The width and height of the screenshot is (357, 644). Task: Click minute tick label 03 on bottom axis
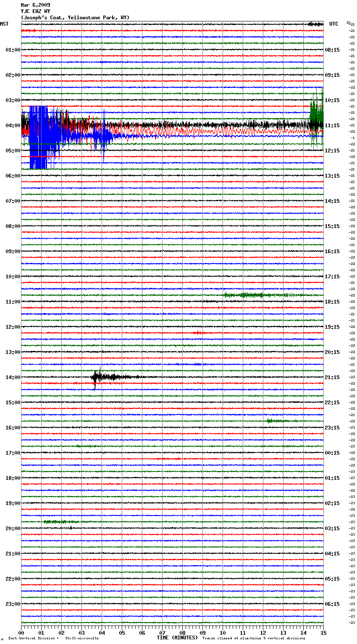pyautogui.click(x=81, y=633)
